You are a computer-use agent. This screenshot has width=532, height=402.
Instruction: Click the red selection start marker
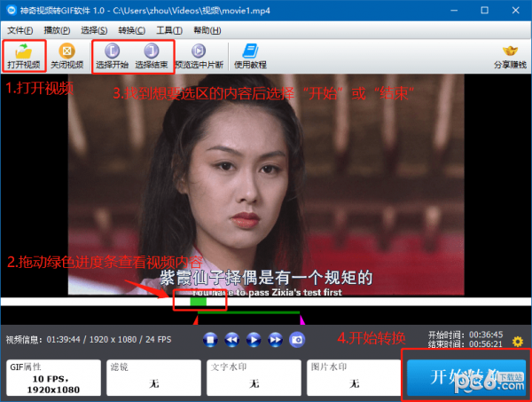(x=196, y=320)
